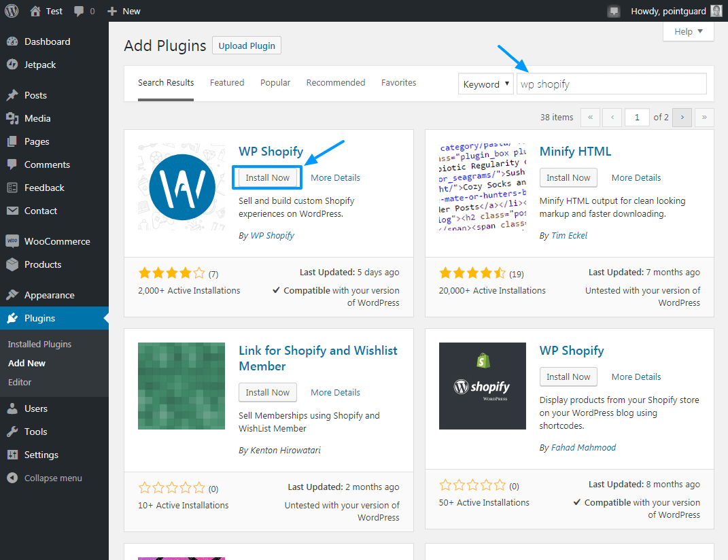The image size is (728, 560).
Task: Collapse the admin sidebar menu
Action: [52, 478]
